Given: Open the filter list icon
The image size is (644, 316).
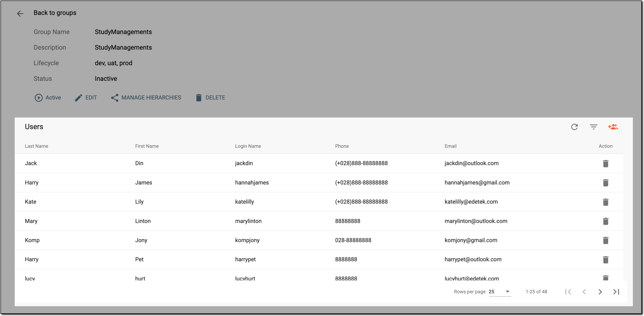Looking at the screenshot, I should pos(594,127).
